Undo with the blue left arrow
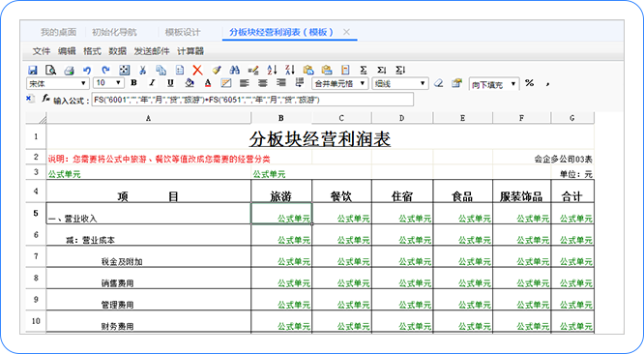The height and width of the screenshot is (354, 644). [x=87, y=71]
